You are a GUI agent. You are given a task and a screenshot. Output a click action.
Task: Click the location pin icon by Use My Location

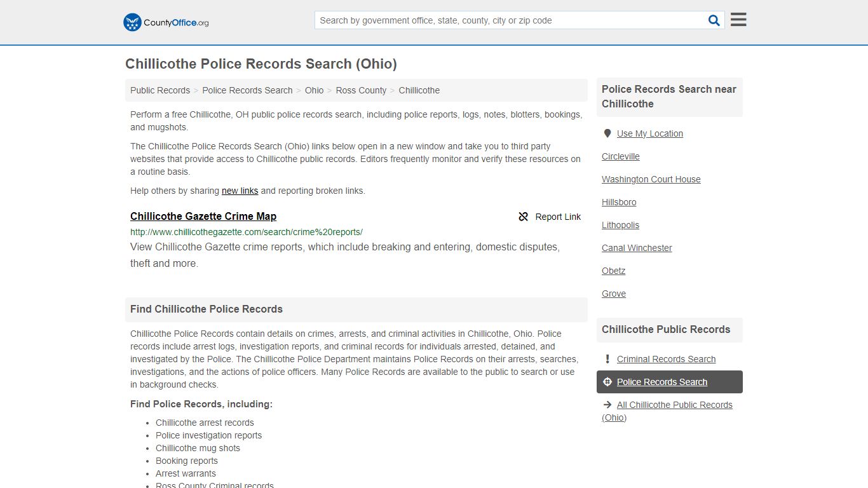click(607, 133)
